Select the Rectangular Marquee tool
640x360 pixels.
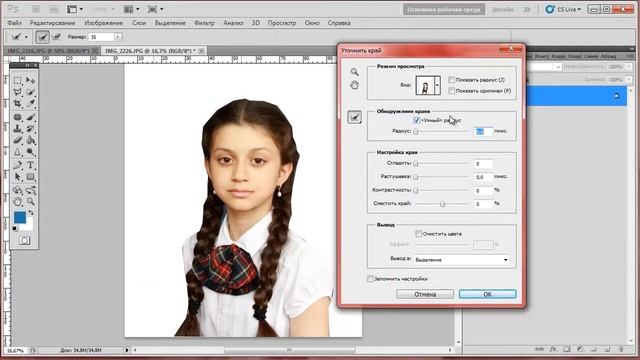[18, 80]
